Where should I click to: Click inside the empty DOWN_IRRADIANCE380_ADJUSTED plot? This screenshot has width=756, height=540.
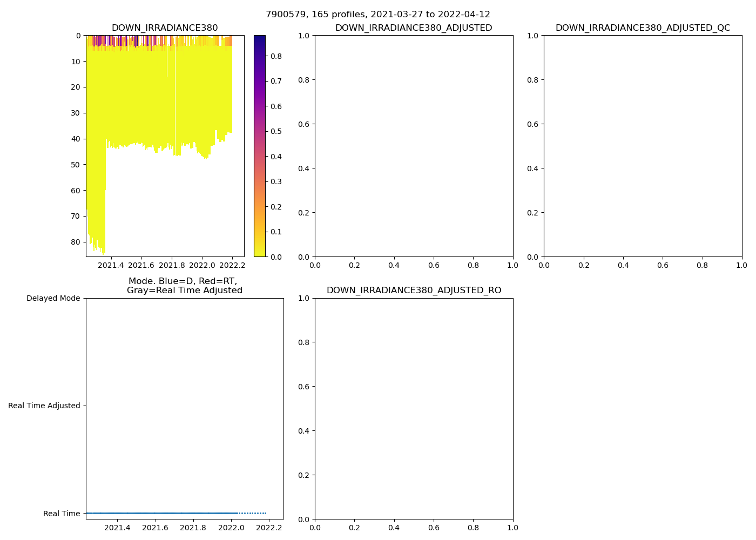[414, 146]
